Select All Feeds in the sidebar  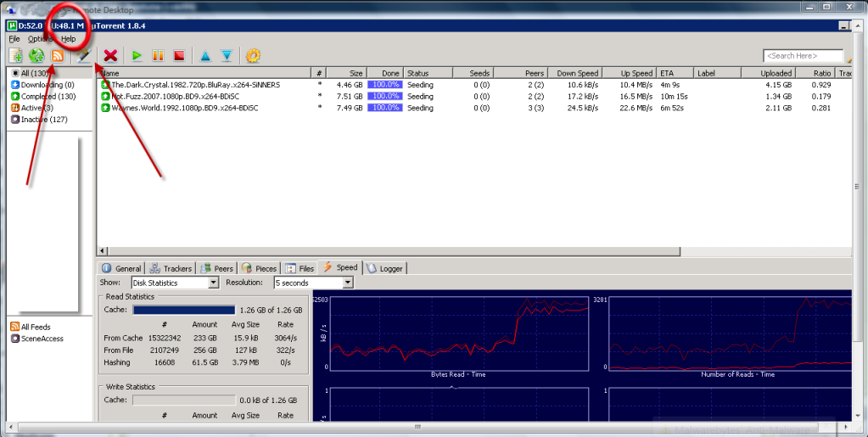31,327
